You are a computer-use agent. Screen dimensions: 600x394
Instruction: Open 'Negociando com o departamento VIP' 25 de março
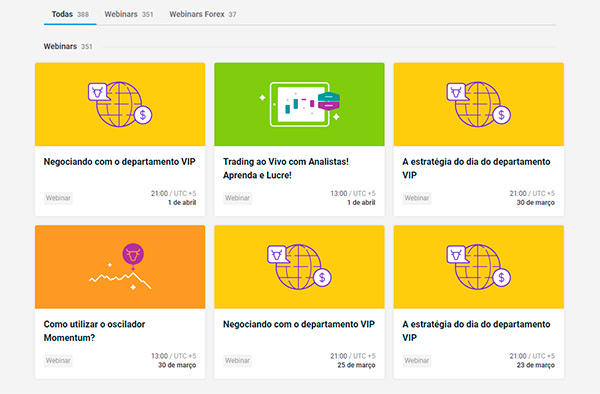(299, 324)
